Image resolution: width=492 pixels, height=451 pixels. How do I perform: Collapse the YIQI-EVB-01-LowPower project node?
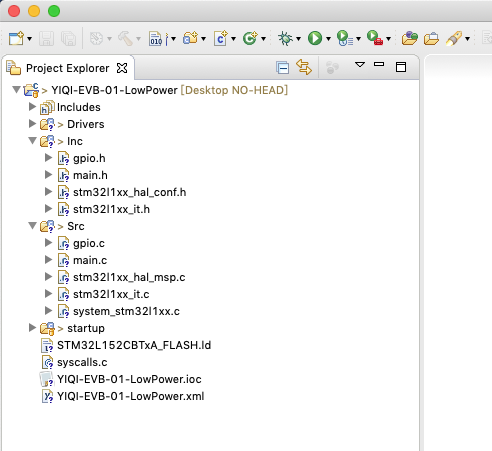(16, 90)
